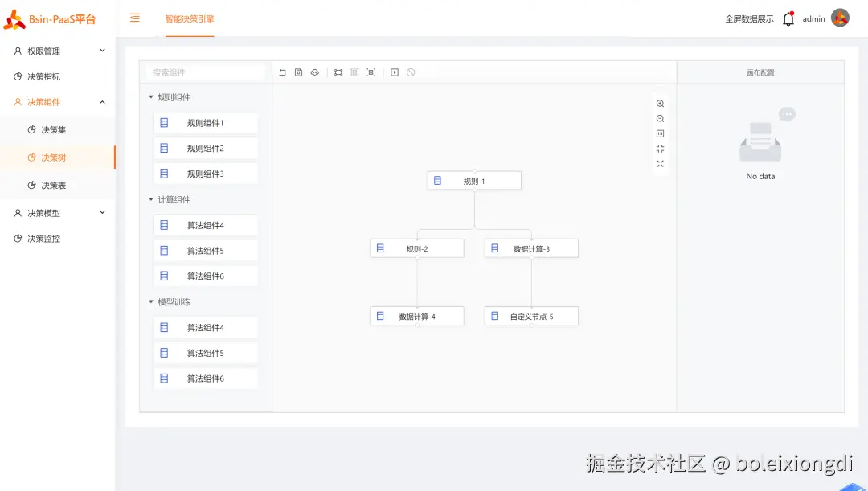Image resolution: width=868 pixels, height=491 pixels.
Task: Click the disabled stop (prohibit) icon
Action: 411,72
